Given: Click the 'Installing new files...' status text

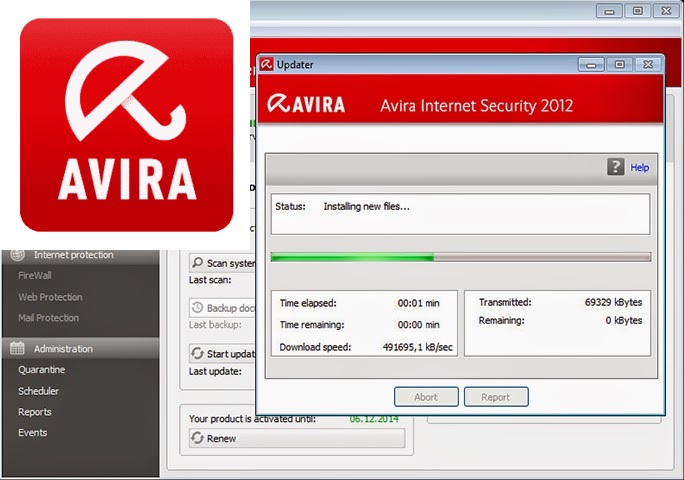Looking at the screenshot, I should [x=366, y=206].
